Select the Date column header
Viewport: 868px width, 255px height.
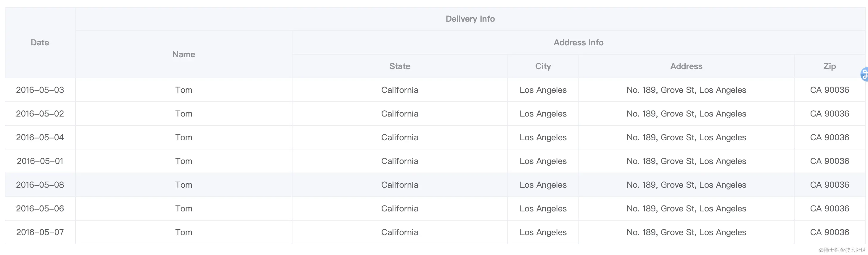pos(40,42)
